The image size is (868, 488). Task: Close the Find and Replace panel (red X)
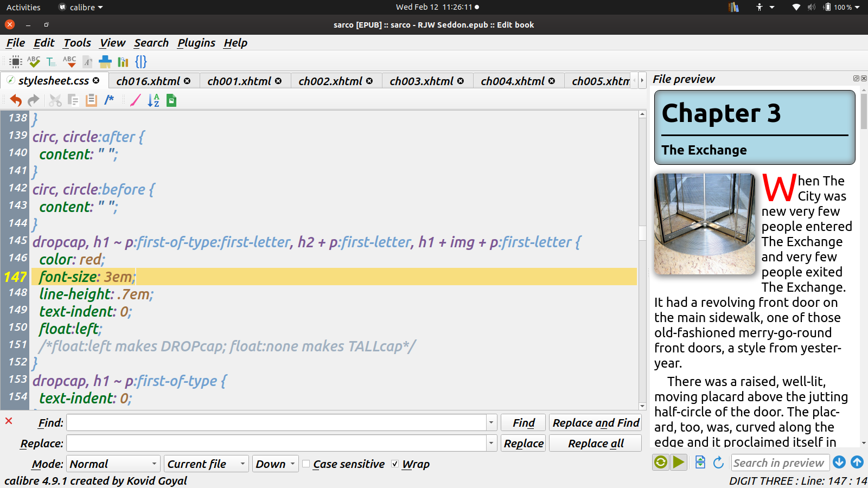[x=9, y=421]
